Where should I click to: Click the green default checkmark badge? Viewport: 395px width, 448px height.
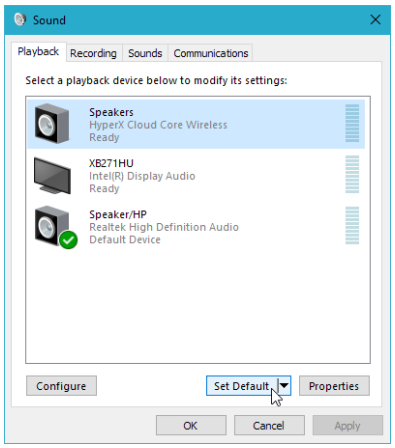pos(68,240)
